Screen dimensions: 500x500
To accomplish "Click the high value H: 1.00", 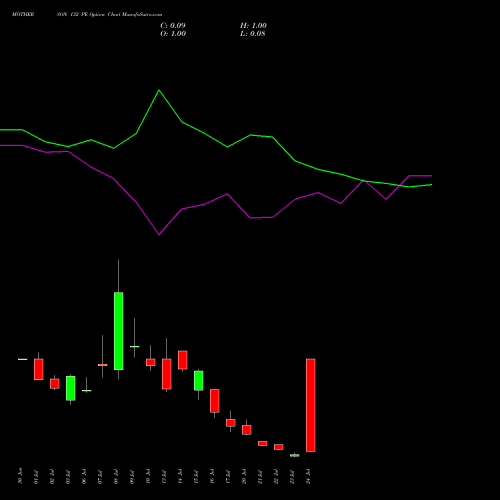I will click(x=253, y=26).
